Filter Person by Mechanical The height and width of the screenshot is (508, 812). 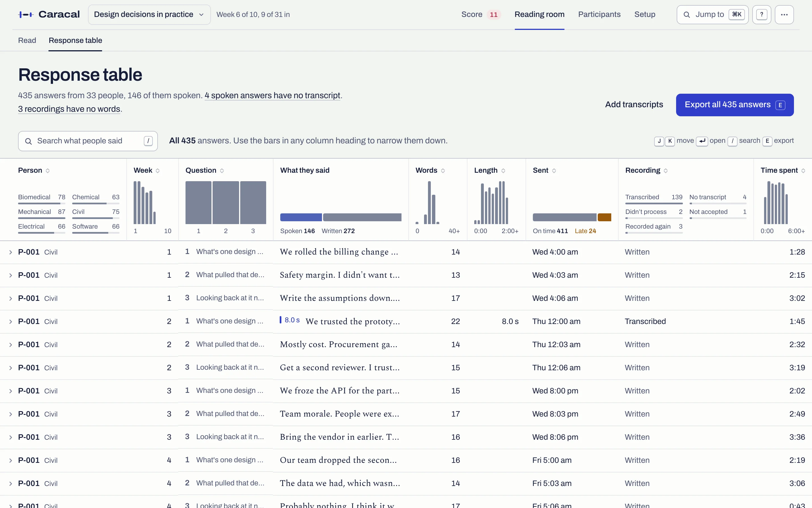tap(42, 214)
